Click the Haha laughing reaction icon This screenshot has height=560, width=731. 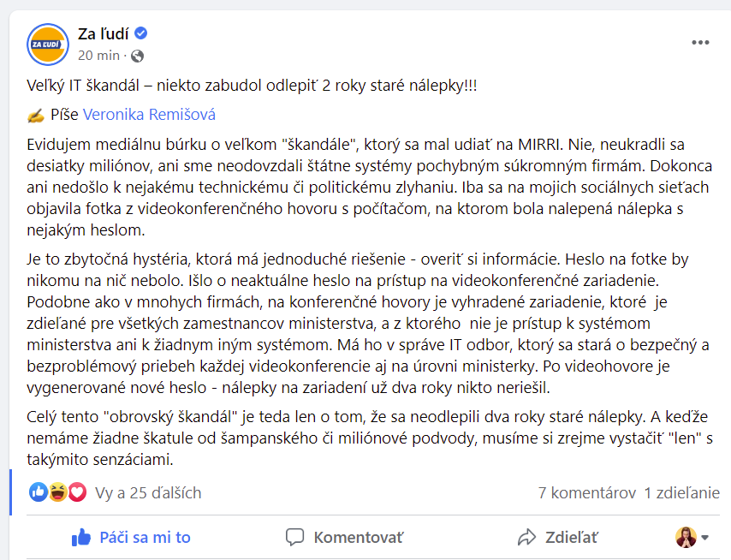(58, 492)
